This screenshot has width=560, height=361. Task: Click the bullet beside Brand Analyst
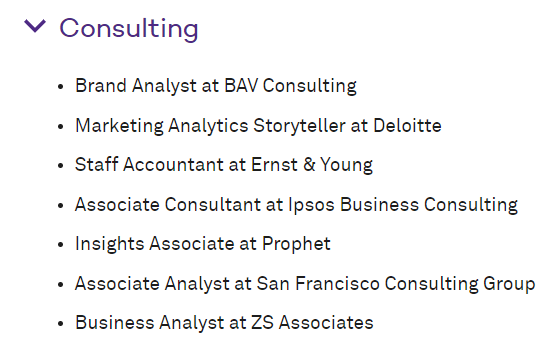pyautogui.click(x=60, y=87)
